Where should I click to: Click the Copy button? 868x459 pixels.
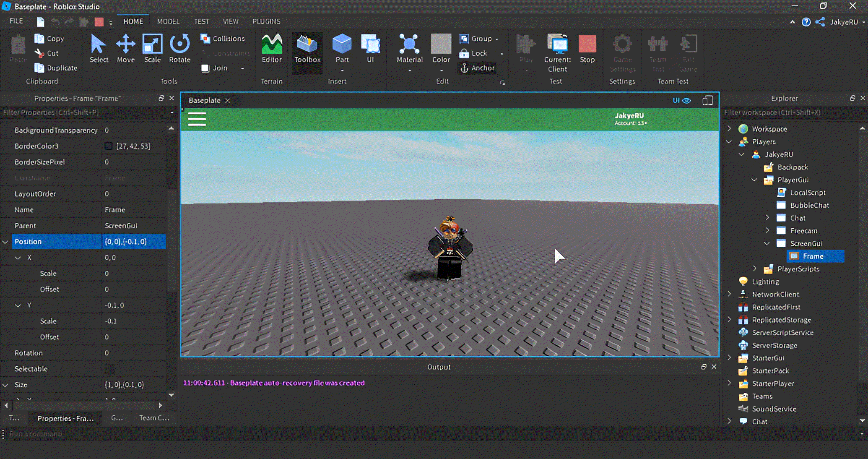49,39
